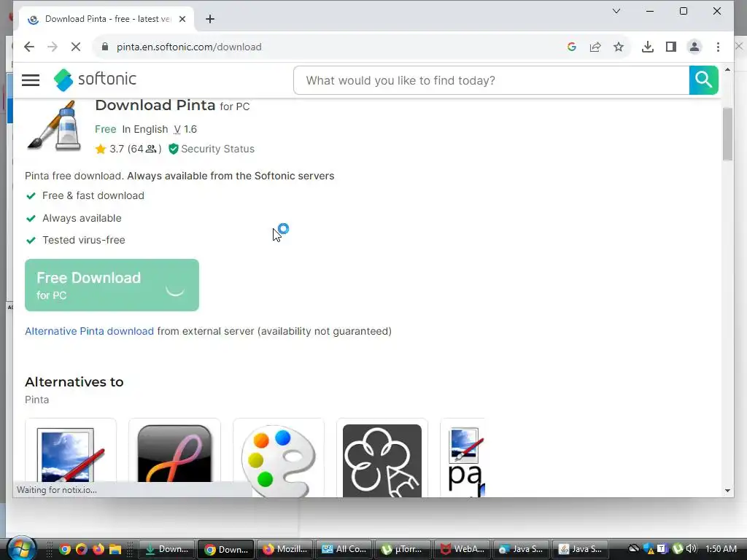This screenshot has width=747, height=560.
Task: Switch to the All Control Panel taskbar window
Action: pyautogui.click(x=344, y=549)
